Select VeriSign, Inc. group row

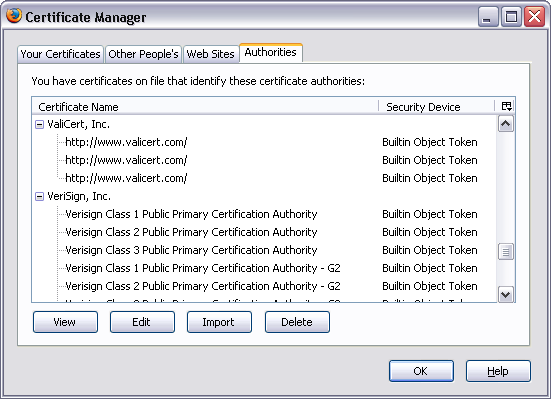point(264,197)
